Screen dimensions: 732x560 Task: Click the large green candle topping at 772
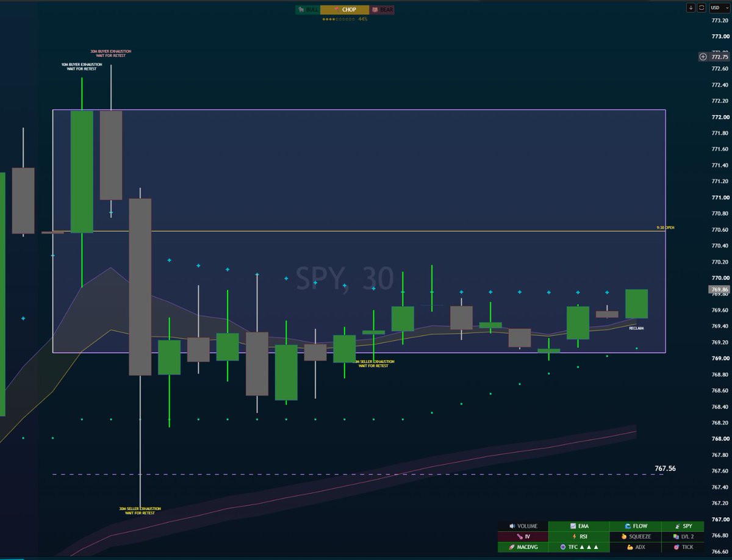click(82, 171)
